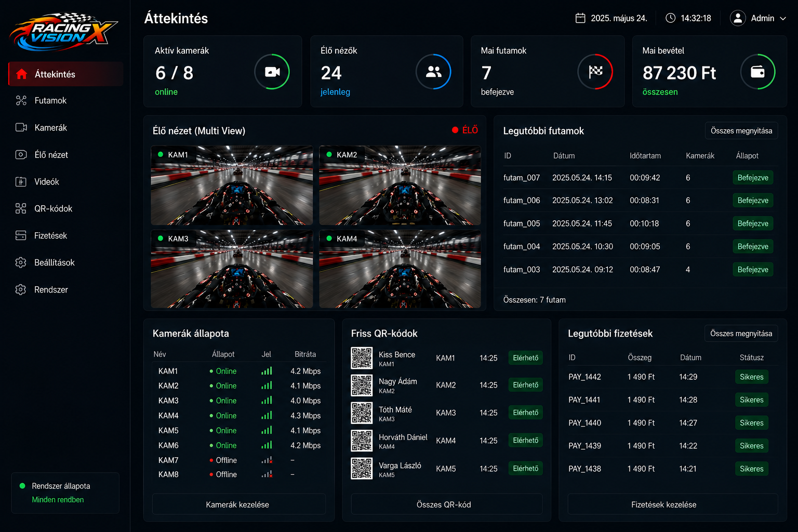Click the Összes QR-kód button
Screen dimensions: 798x532
(447, 504)
